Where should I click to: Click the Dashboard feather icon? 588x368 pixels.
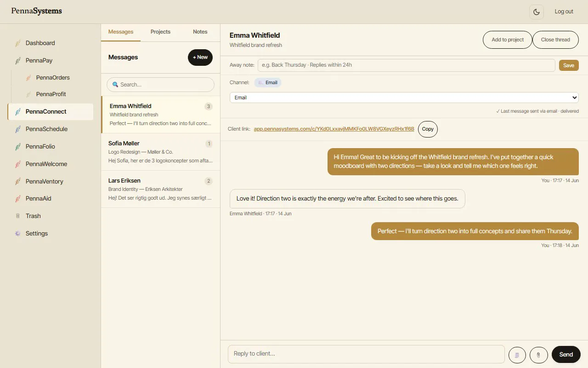click(17, 43)
